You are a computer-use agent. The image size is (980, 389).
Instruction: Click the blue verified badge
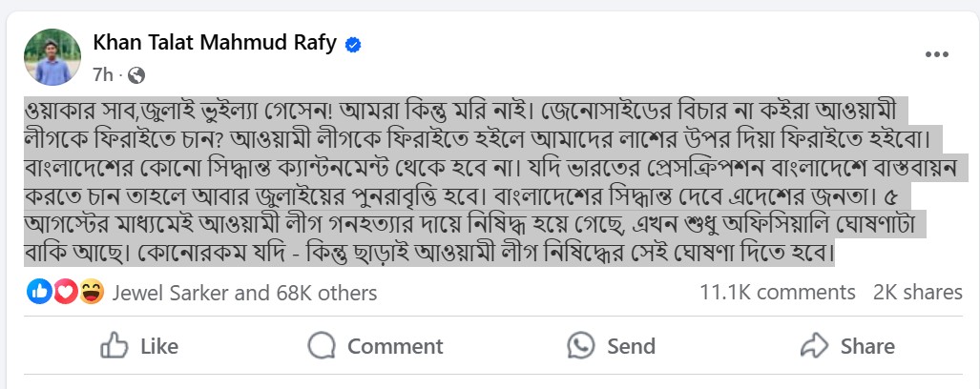pyautogui.click(x=351, y=44)
